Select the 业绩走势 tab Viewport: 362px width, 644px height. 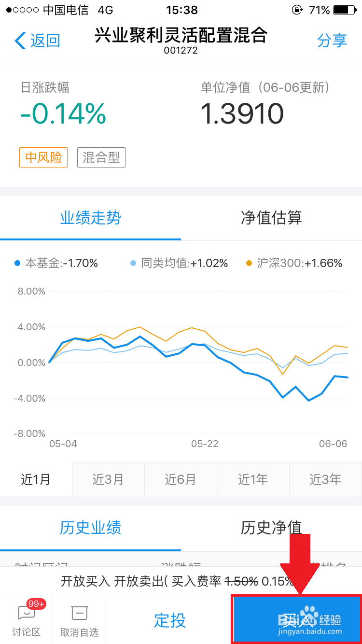(x=90, y=218)
